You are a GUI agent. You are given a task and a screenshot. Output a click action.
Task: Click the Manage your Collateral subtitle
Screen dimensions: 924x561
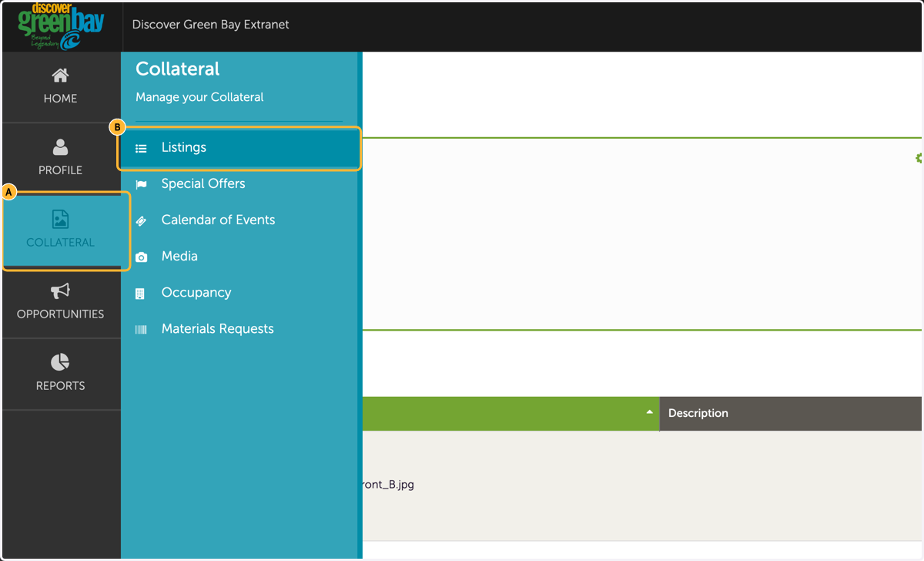click(199, 97)
